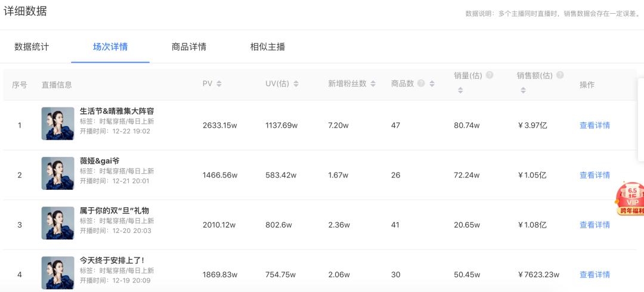The width and height of the screenshot is (644, 292).
Task: Click the 销量(估) help question icon
Action: (490, 75)
